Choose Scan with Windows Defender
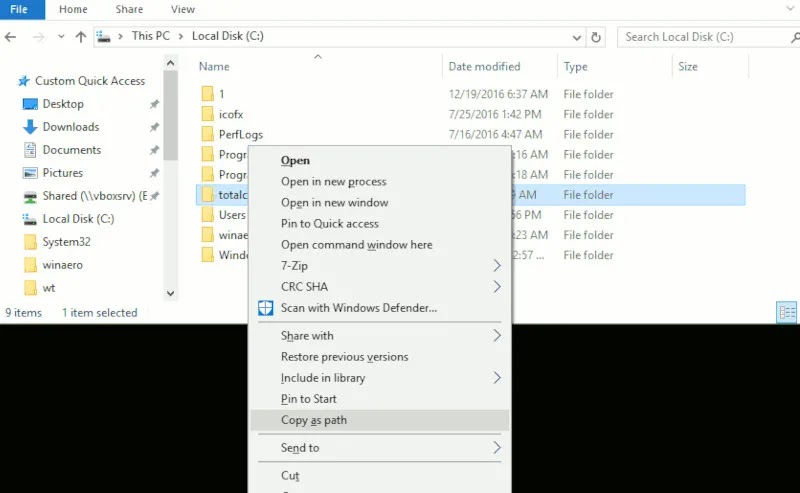This screenshot has width=800, height=493. pyautogui.click(x=380, y=308)
